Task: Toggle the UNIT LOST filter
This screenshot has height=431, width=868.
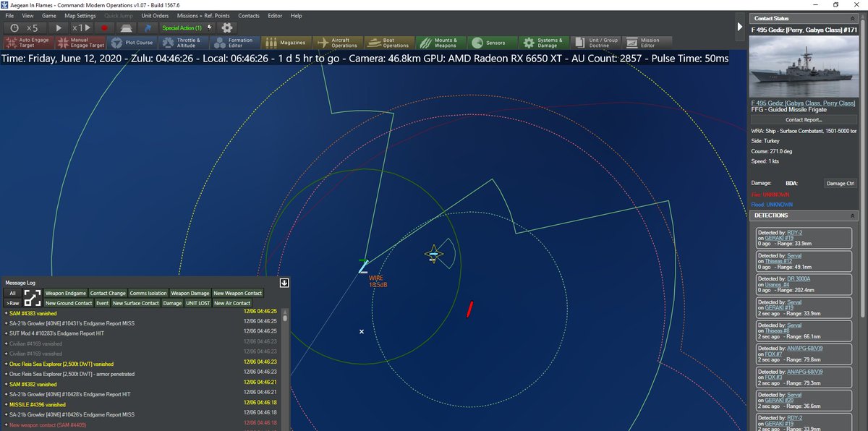Action: pos(197,303)
